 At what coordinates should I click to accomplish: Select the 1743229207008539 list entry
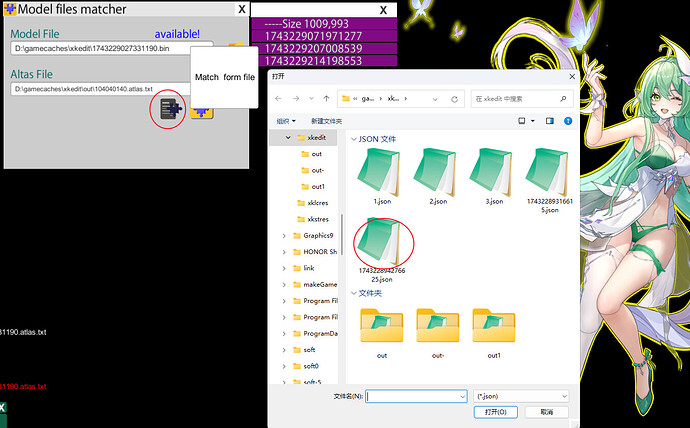tap(324, 48)
